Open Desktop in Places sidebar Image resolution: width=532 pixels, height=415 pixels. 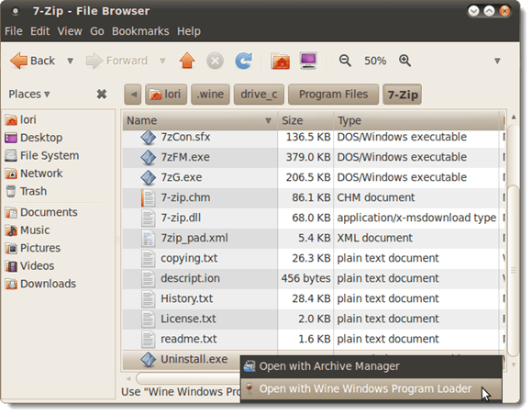coord(34,138)
